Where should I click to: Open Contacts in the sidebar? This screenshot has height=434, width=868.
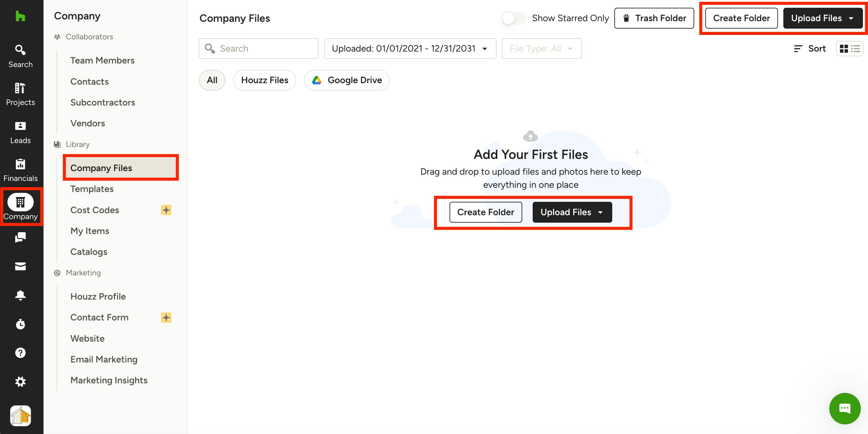89,82
